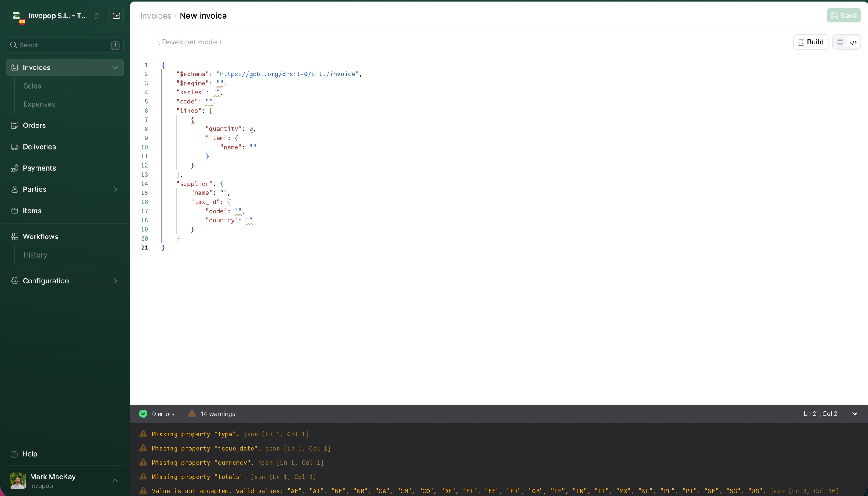This screenshot has width=868, height=496.
Task: Toggle the organization switcher next to Invopop S.L.
Action: [97, 16]
